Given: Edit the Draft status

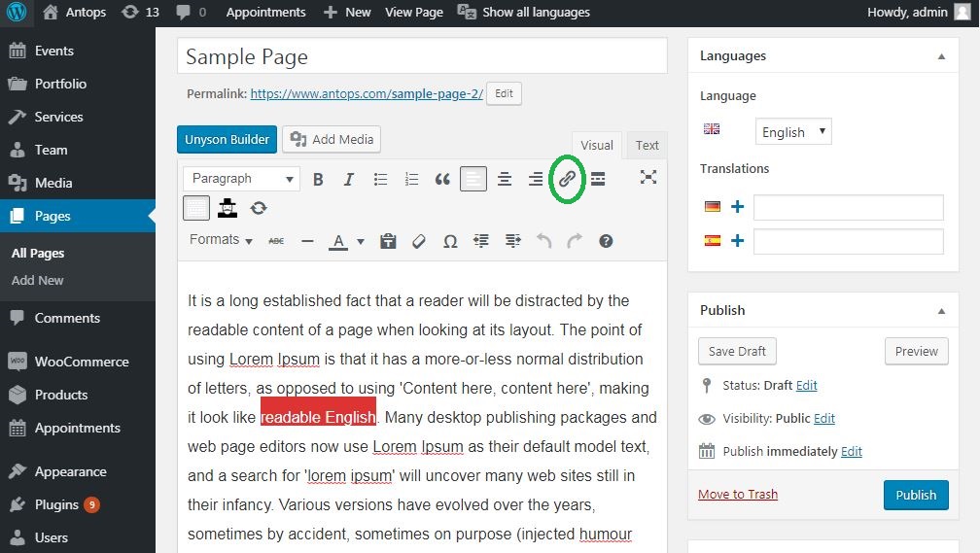Looking at the screenshot, I should (806, 385).
